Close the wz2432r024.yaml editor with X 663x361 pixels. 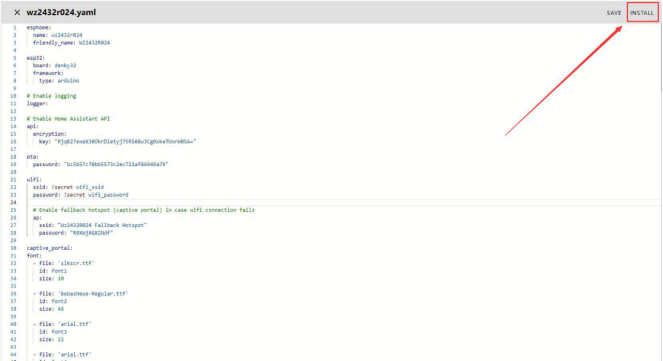[17, 13]
